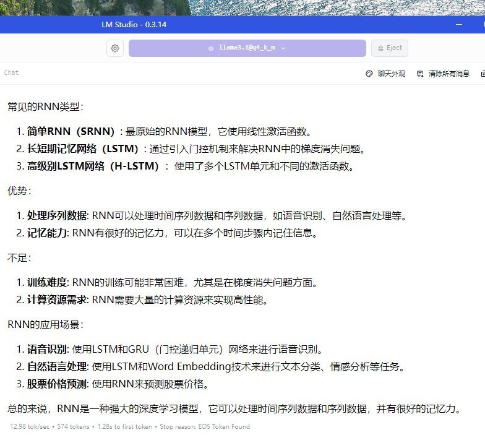Screen dimensions: 485x448
Task: Click bold text 股票价格预测
Action: click(x=58, y=384)
